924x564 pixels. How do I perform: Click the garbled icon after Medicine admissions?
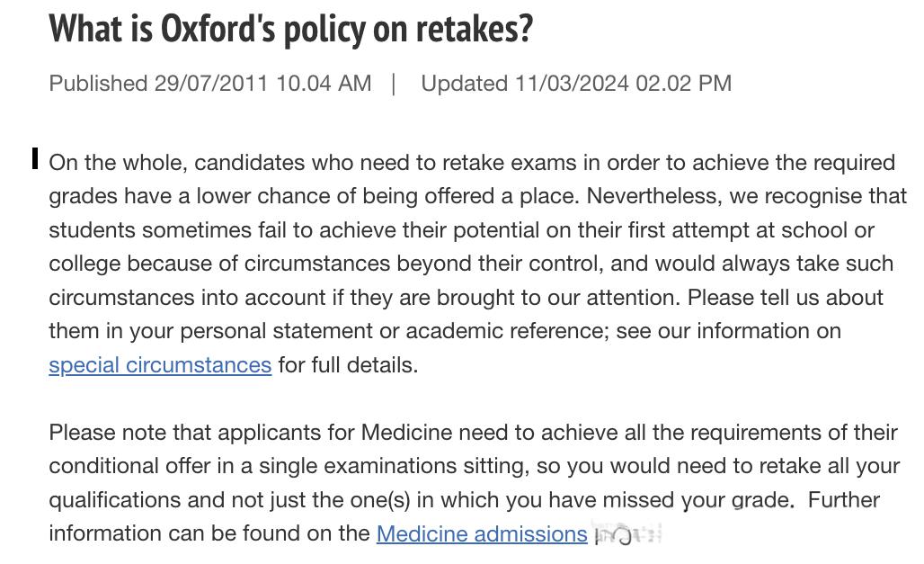point(627,534)
